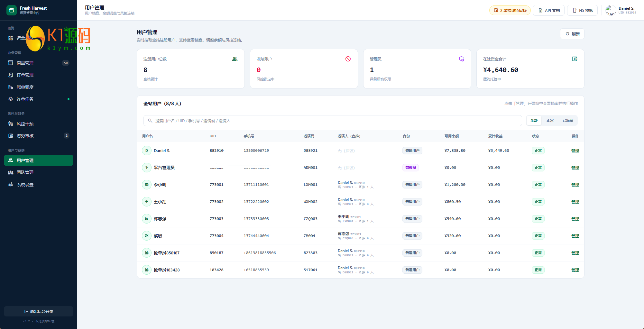Select the 正常 filter tab
Image resolution: width=644 pixels, height=329 pixels.
tap(550, 120)
